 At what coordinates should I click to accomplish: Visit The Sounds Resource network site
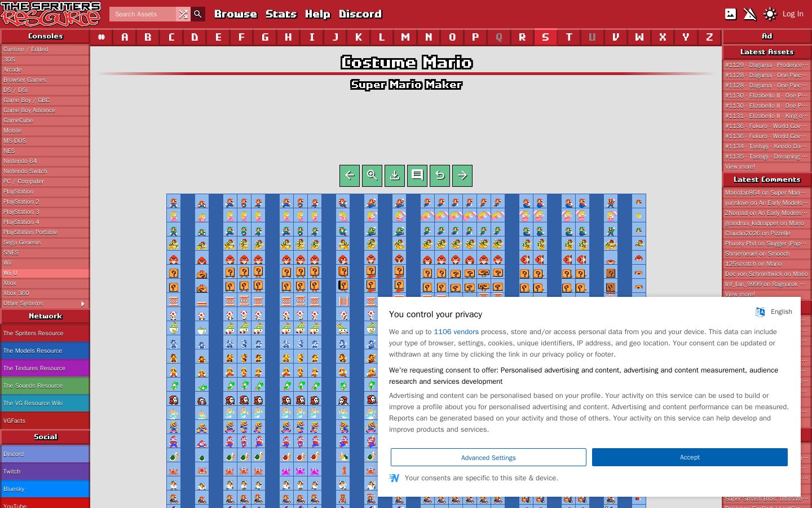pyautogui.click(x=45, y=386)
